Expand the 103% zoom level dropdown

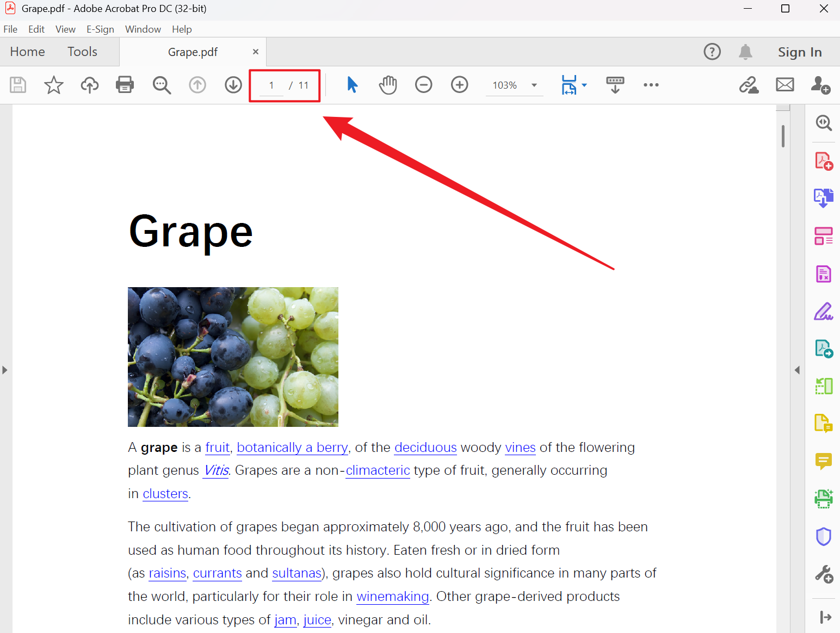pyautogui.click(x=534, y=85)
